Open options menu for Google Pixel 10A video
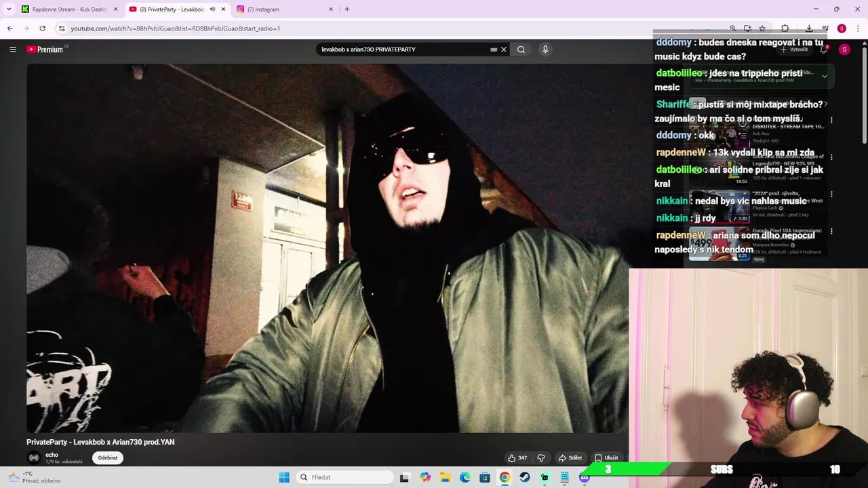The width and height of the screenshot is (868, 488). point(831,231)
